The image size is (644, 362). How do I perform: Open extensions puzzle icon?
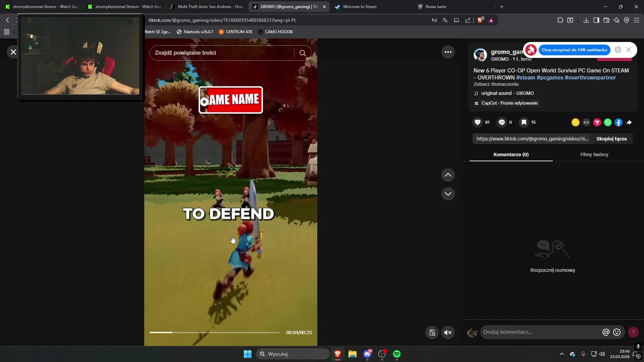pyautogui.click(x=560, y=20)
